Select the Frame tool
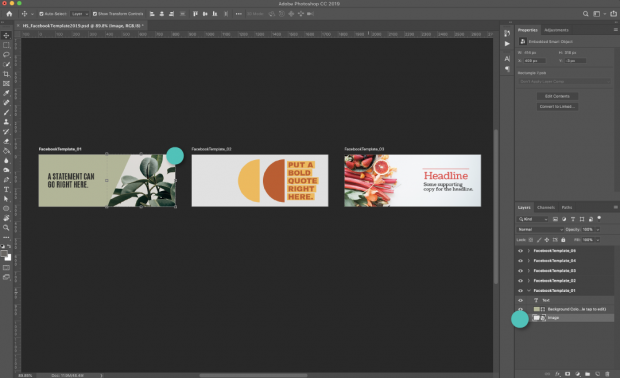Viewport: 620px width, 378px height. (x=6, y=83)
